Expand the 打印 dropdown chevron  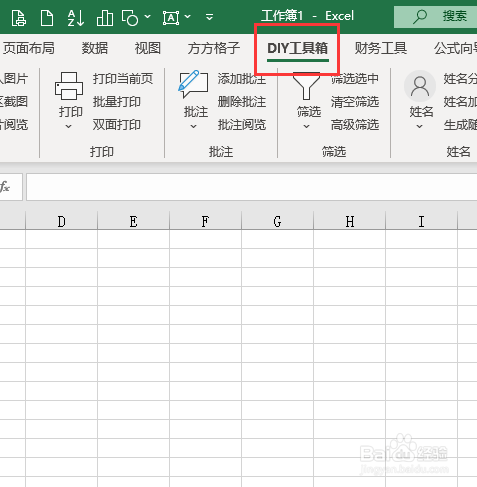tap(68, 126)
